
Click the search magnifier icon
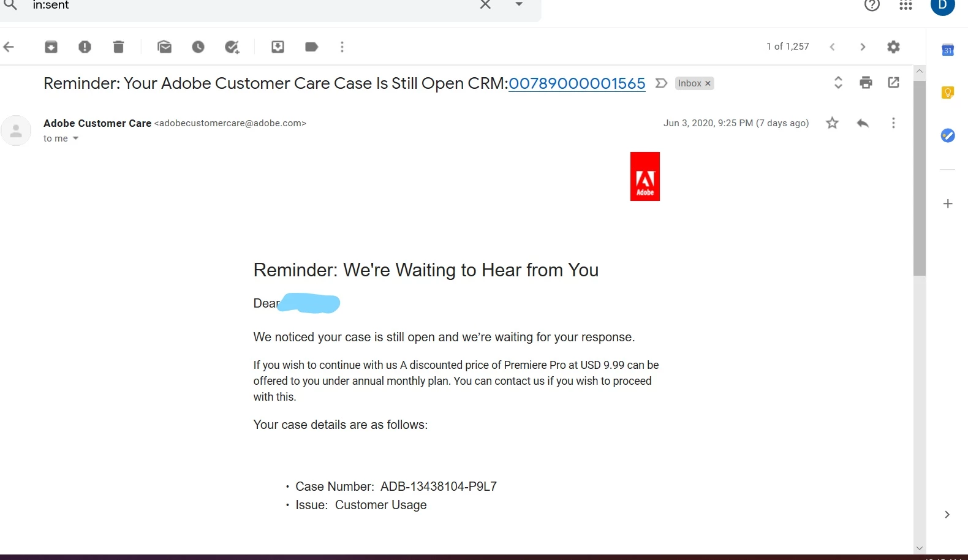10,5
